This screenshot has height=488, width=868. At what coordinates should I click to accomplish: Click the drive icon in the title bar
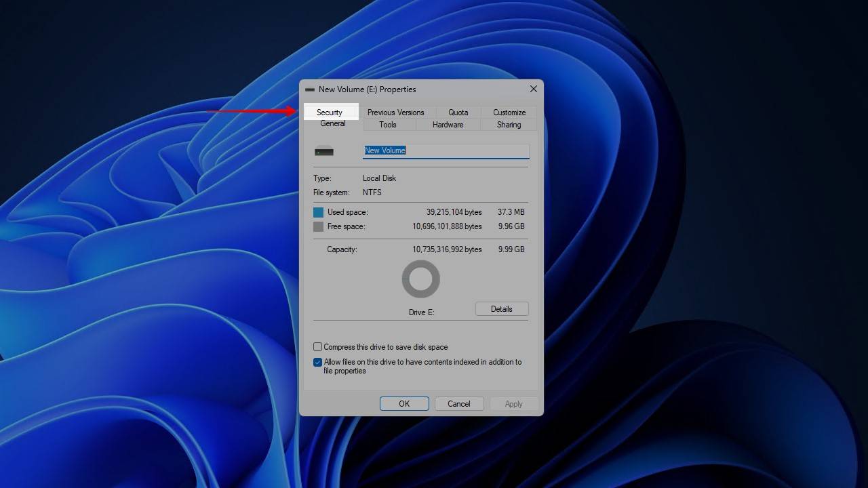click(310, 89)
